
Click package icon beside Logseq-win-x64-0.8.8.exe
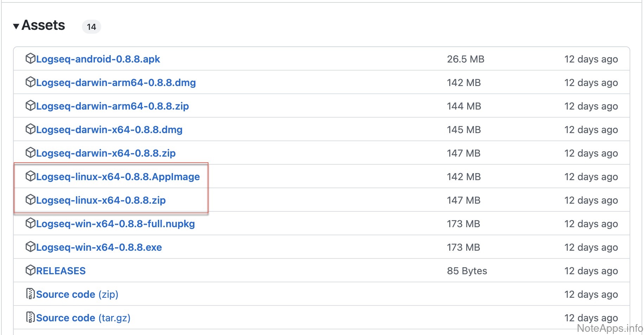pos(31,247)
